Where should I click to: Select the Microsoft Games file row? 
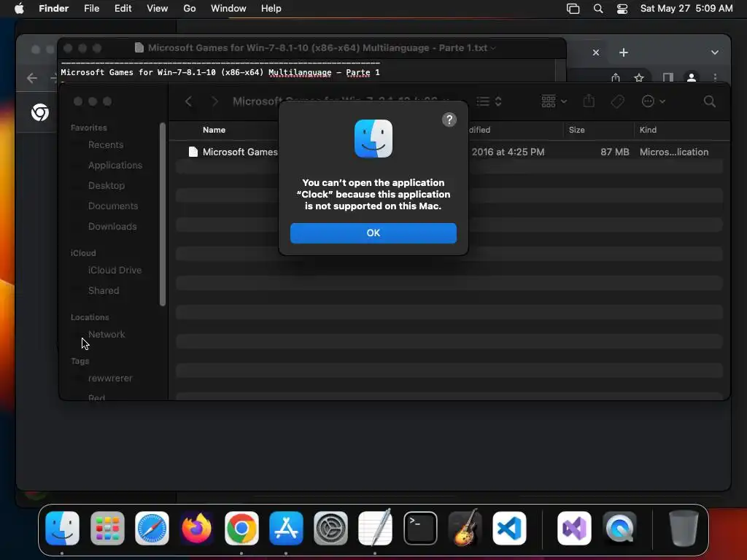coord(449,152)
